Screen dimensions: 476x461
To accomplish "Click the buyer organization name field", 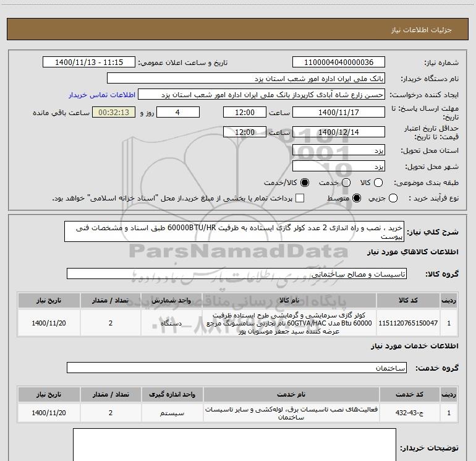I will 246,79.
